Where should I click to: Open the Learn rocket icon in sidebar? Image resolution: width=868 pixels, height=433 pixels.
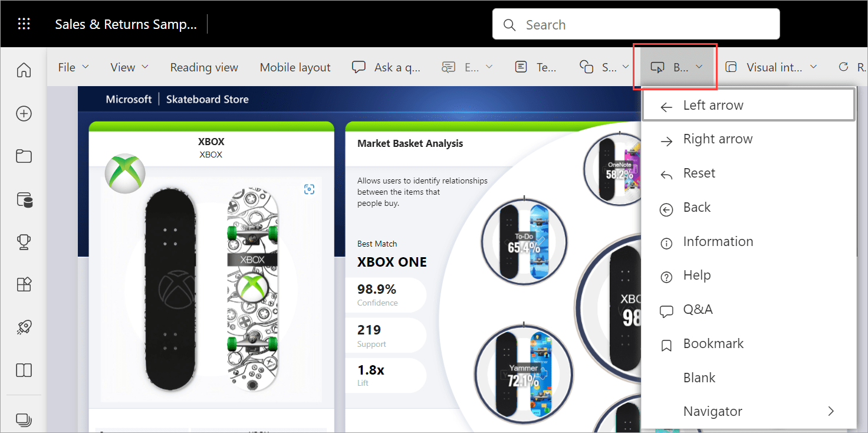pyautogui.click(x=24, y=327)
